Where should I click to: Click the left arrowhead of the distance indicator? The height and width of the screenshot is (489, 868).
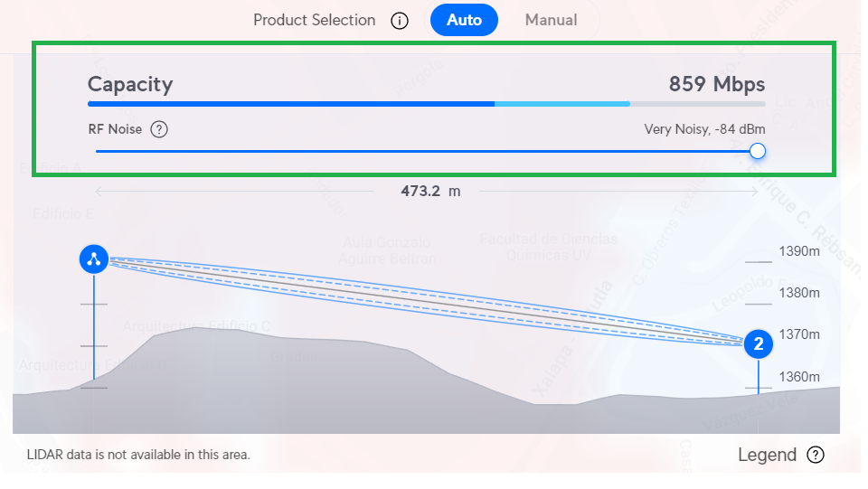98,191
